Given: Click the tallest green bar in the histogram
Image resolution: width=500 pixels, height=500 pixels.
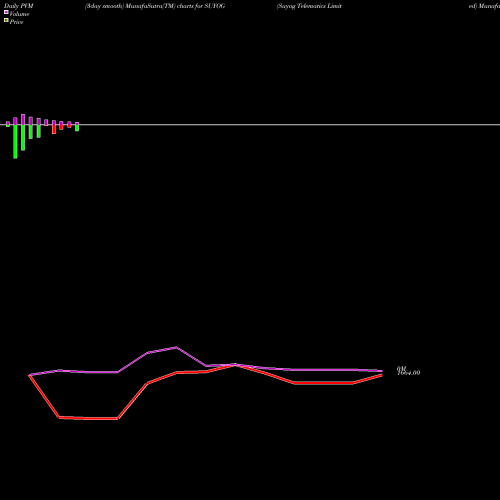Looking at the screenshot, I should pyautogui.click(x=15, y=141).
